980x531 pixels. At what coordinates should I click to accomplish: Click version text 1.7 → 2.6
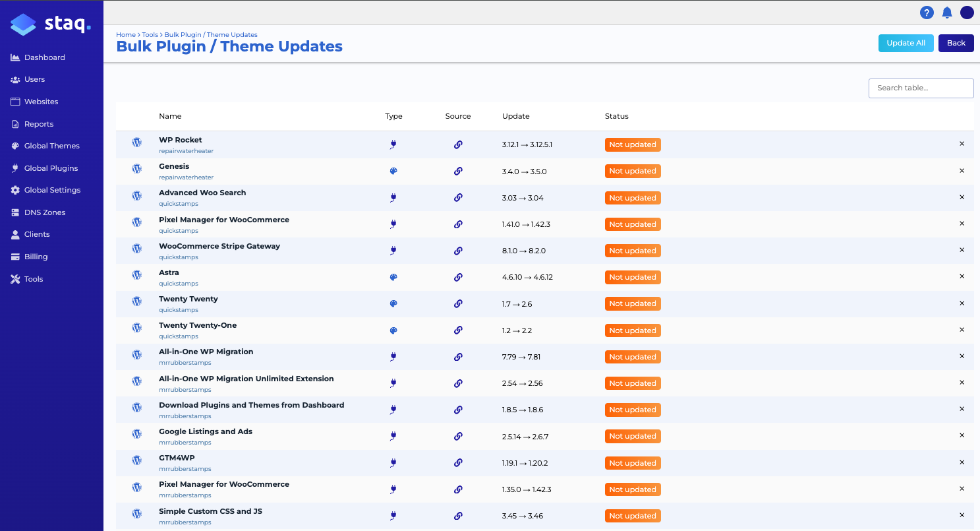(x=517, y=304)
